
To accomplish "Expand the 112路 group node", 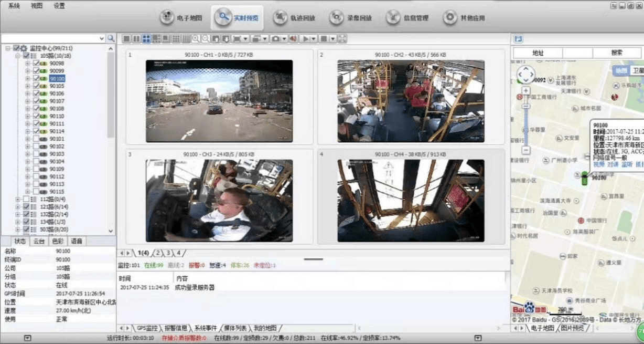I will tap(18, 199).
